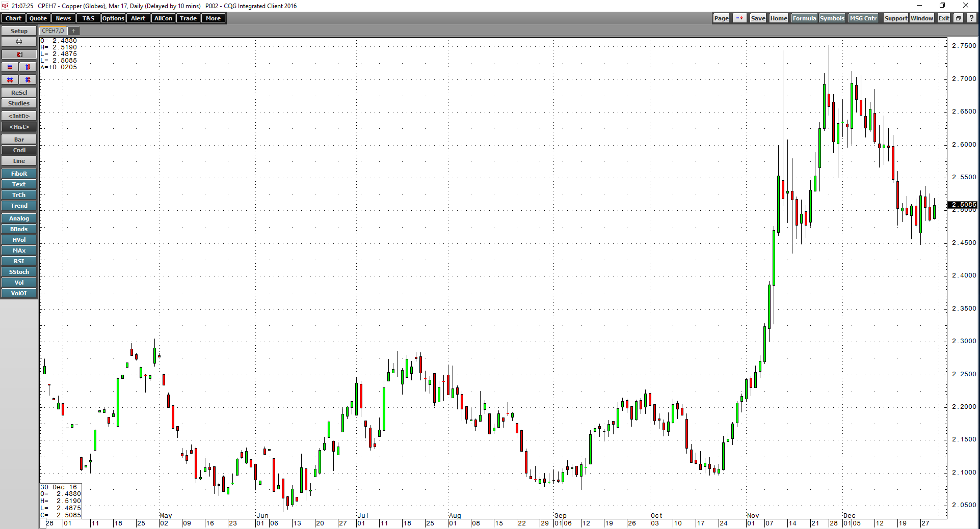Click the CQG app icon in title bar

(5, 6)
